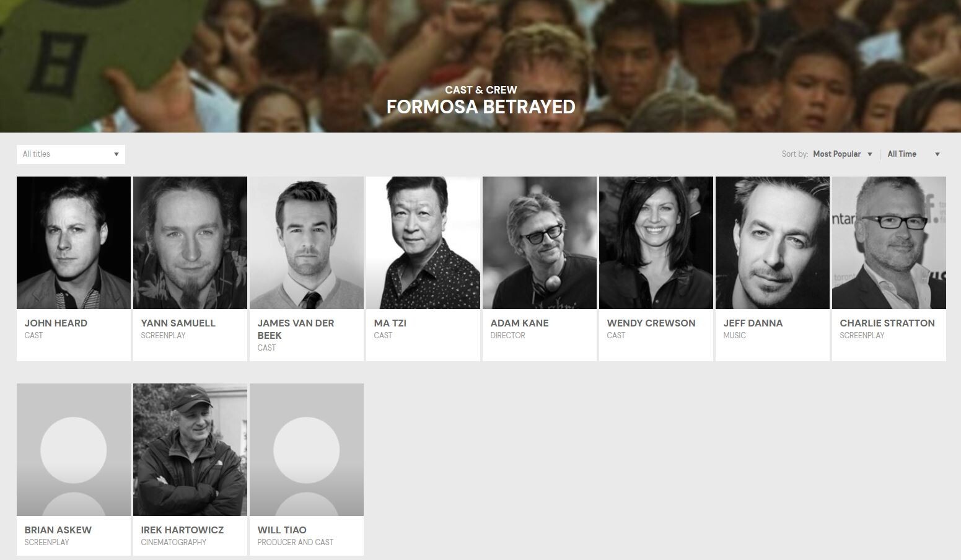Screen dimensions: 961x560
Task: Click the Irek Hartowicz name link
Action: 182,530
